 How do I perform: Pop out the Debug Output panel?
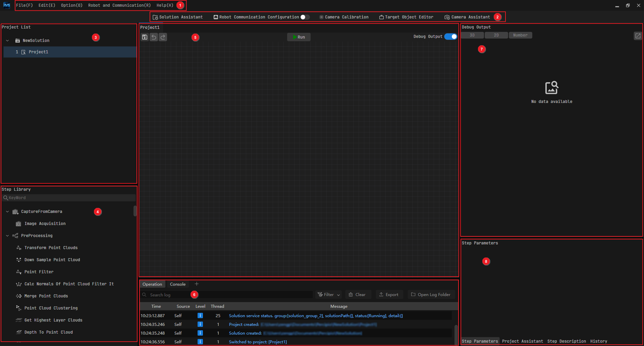(x=638, y=36)
